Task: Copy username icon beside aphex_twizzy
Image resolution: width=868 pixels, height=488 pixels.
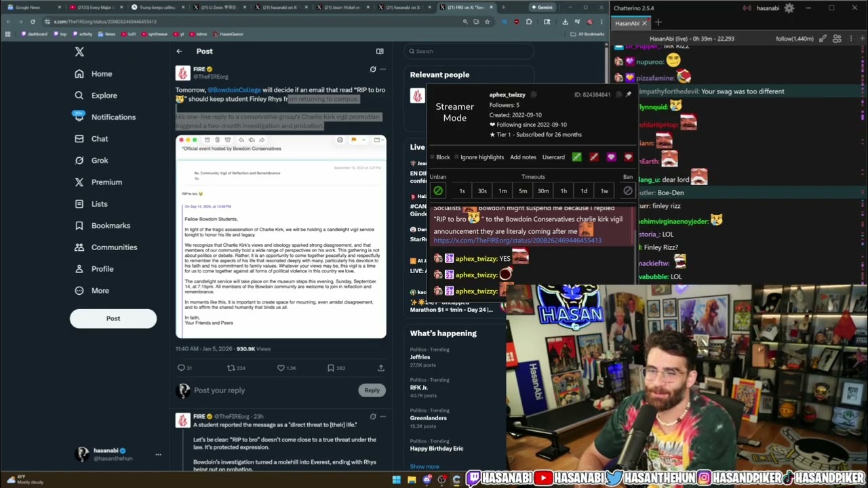Action: click(x=534, y=95)
